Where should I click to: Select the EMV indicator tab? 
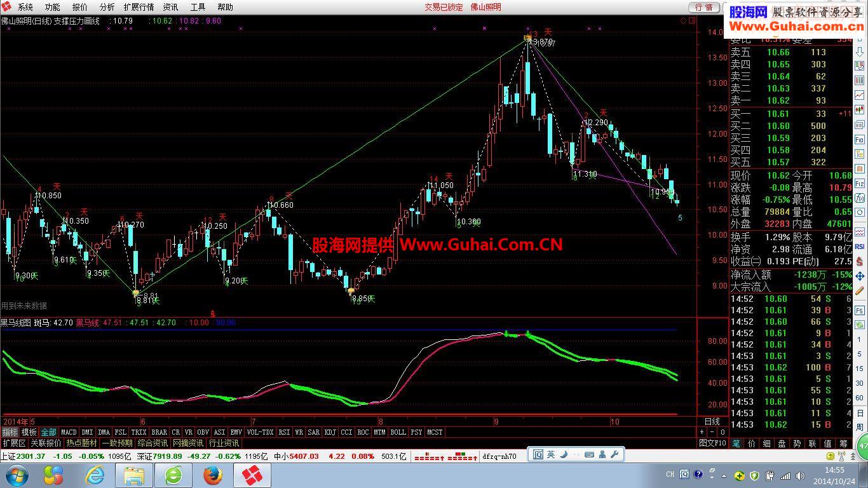tap(236, 432)
